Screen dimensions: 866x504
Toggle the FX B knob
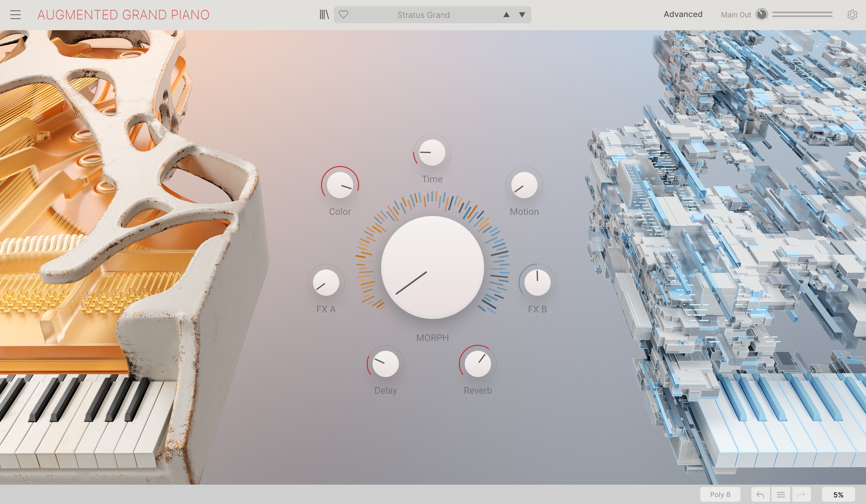click(538, 283)
